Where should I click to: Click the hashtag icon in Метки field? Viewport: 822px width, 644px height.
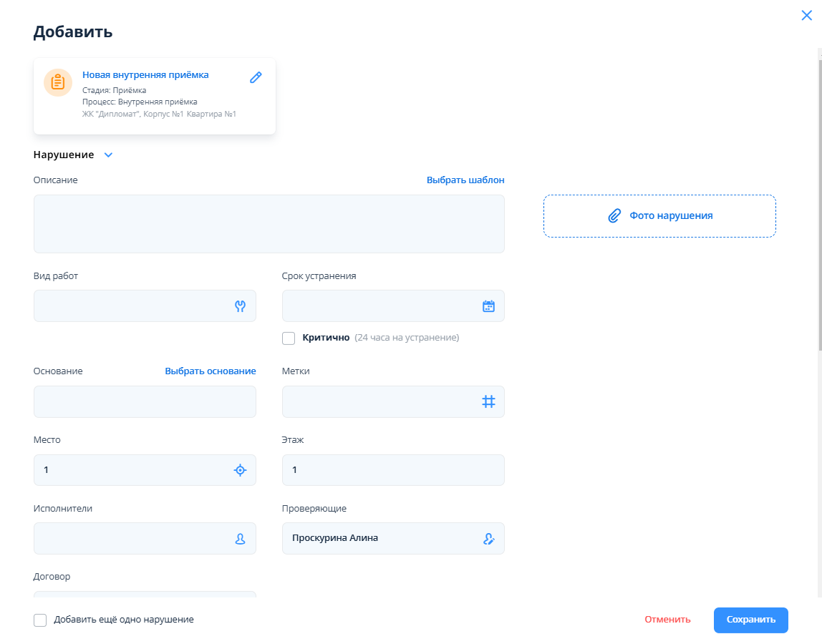click(488, 402)
